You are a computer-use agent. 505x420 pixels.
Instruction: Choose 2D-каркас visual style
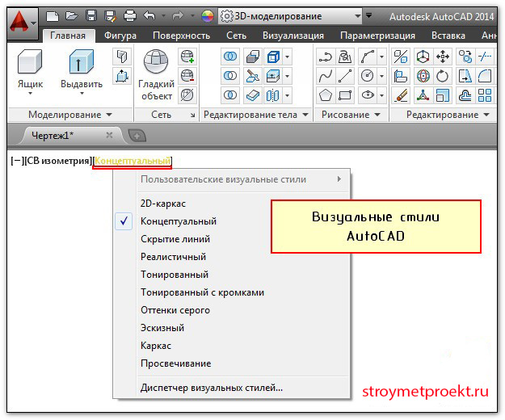coord(163,204)
